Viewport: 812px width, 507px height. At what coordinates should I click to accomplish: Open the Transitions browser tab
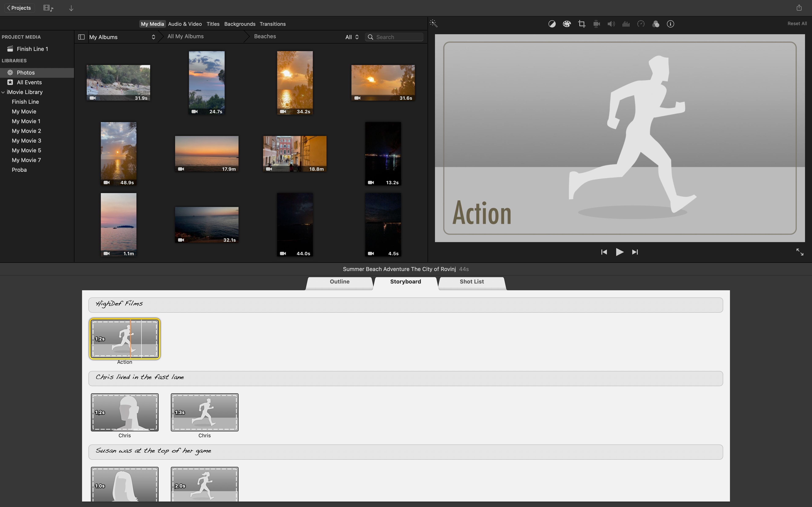point(272,24)
